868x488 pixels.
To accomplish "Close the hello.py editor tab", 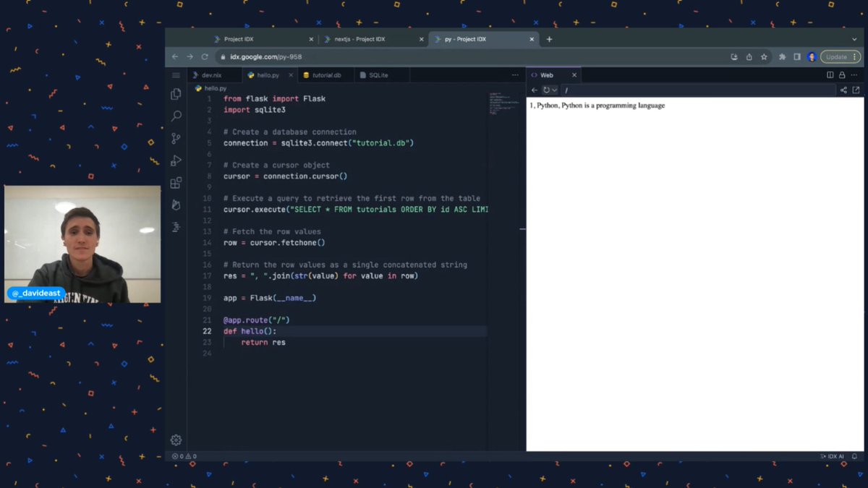I will (x=292, y=75).
